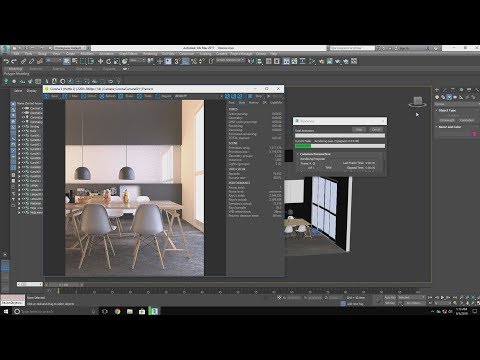Viewport: 480px width, 360px height.
Task: Switch to the LightMix tab in Corona VFB
Action: click(276, 103)
